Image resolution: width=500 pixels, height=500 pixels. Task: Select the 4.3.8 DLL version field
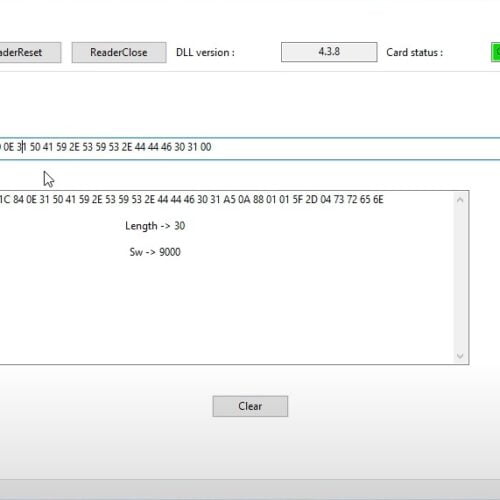(329, 52)
